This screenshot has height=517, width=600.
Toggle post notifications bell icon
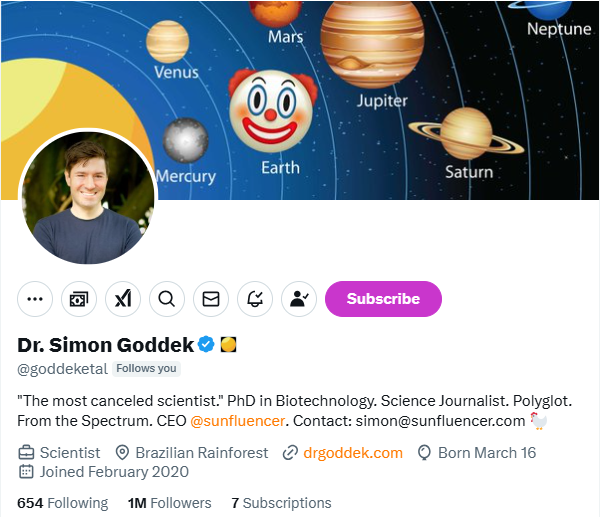[255, 298]
